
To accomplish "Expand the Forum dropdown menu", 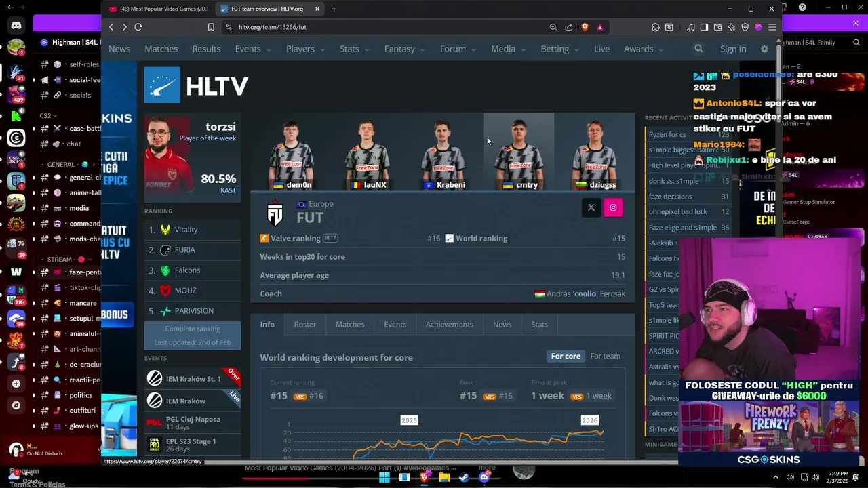I will tap(458, 49).
